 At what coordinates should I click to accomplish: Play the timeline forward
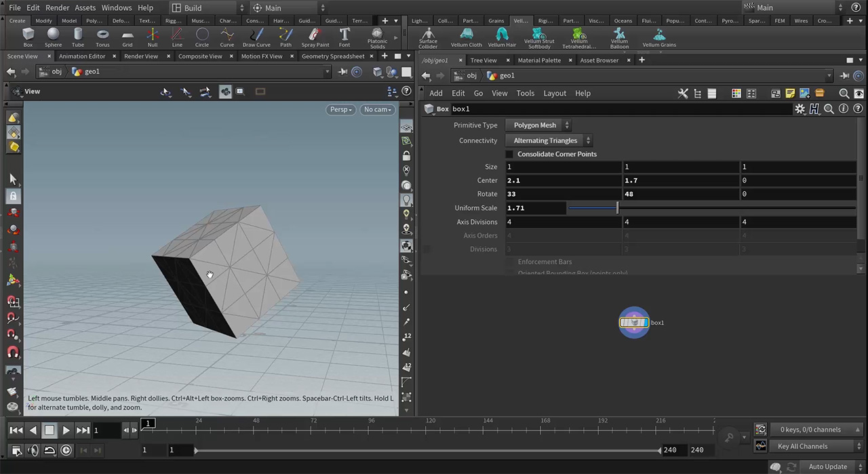coord(66,430)
